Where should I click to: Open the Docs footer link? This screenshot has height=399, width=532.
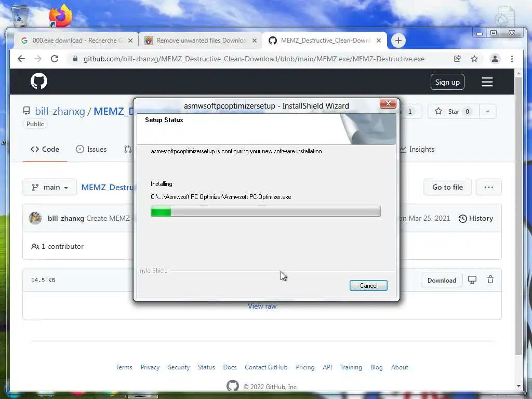tap(230, 367)
